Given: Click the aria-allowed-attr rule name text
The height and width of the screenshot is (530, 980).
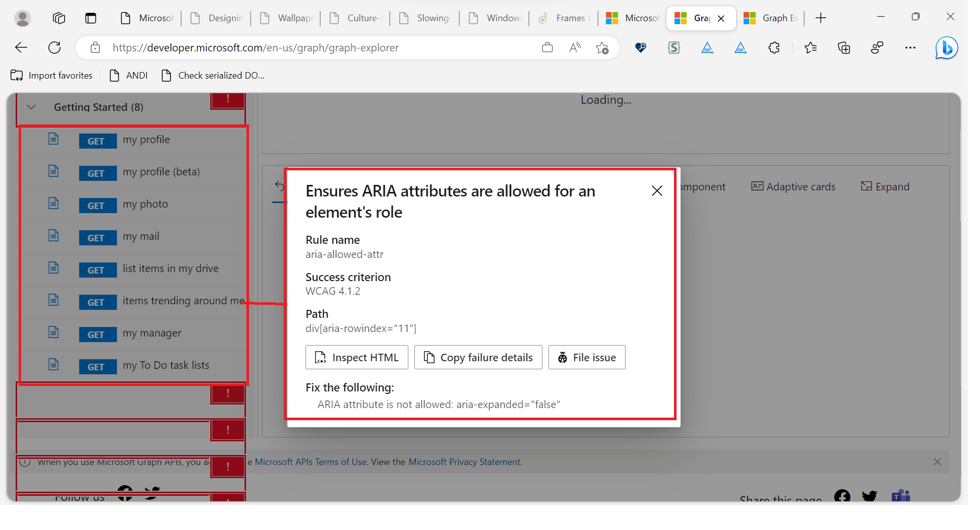Looking at the screenshot, I should tap(344, 254).
